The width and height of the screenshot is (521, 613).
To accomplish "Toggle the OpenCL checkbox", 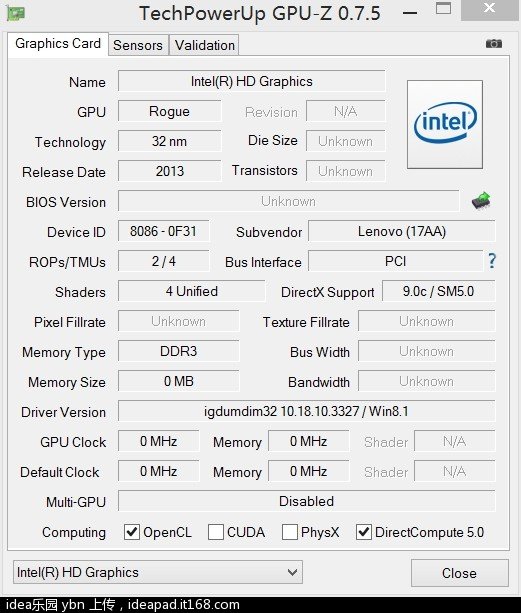I will tap(132, 532).
